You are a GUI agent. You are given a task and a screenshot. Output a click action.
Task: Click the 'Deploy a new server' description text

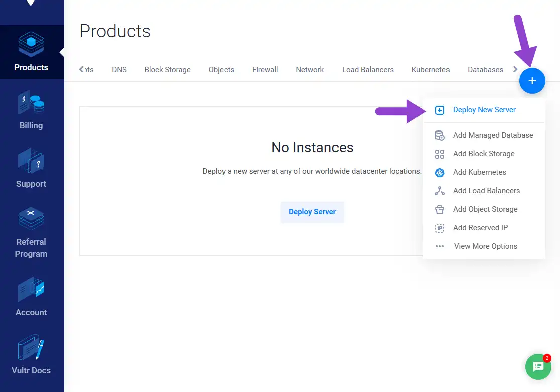(x=312, y=171)
